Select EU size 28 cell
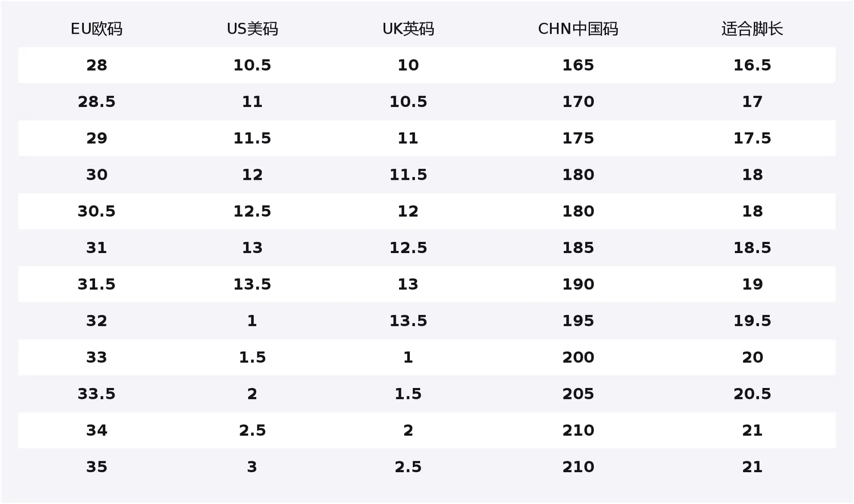Viewport: 854px width, 504px height. (96, 65)
